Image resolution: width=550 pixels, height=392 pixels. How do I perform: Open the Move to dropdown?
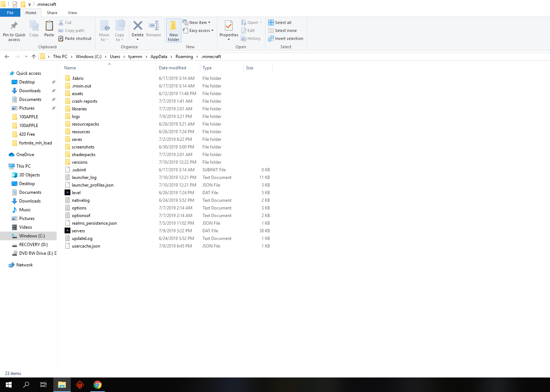coord(104,31)
